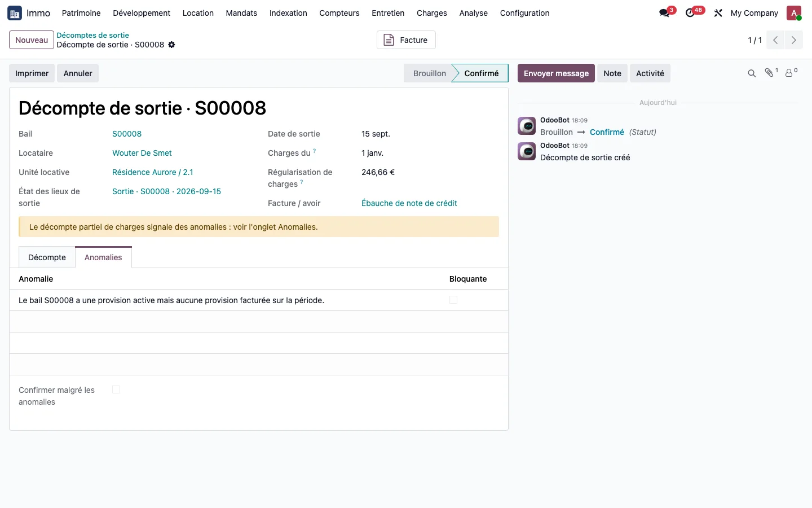Image resolution: width=812 pixels, height=508 pixels.
Task: Open the Développement menu
Action: coord(142,13)
